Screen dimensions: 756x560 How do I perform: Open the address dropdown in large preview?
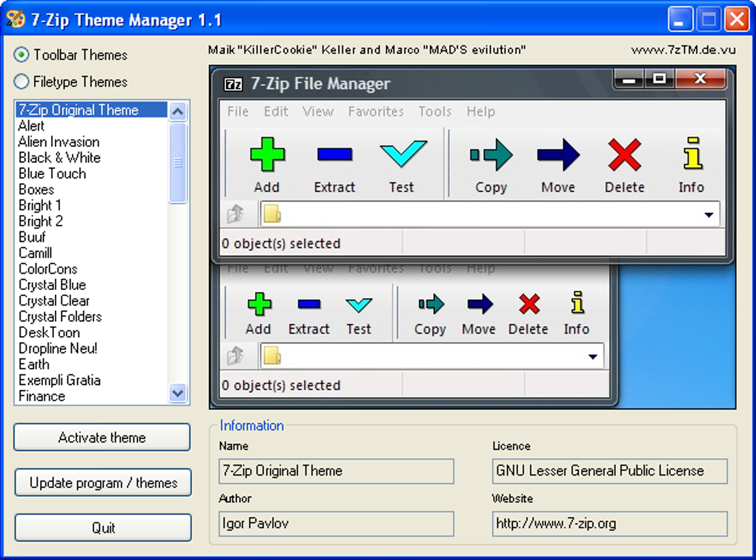point(709,214)
